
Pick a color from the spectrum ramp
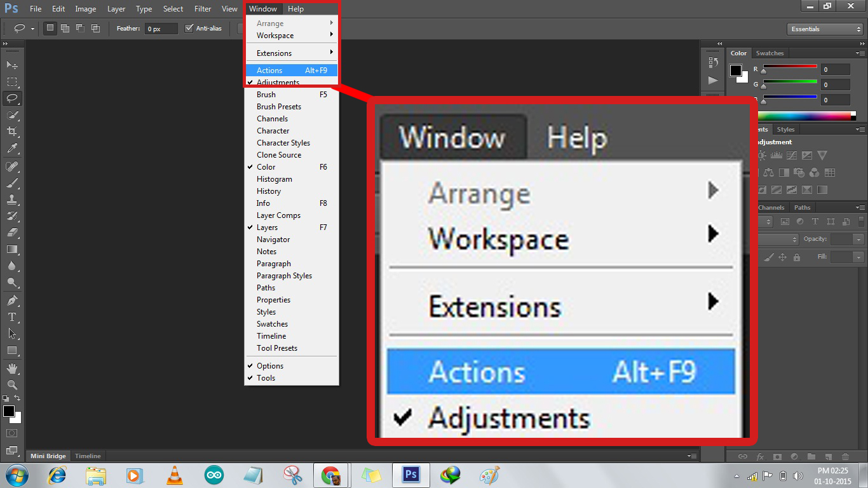(x=804, y=116)
